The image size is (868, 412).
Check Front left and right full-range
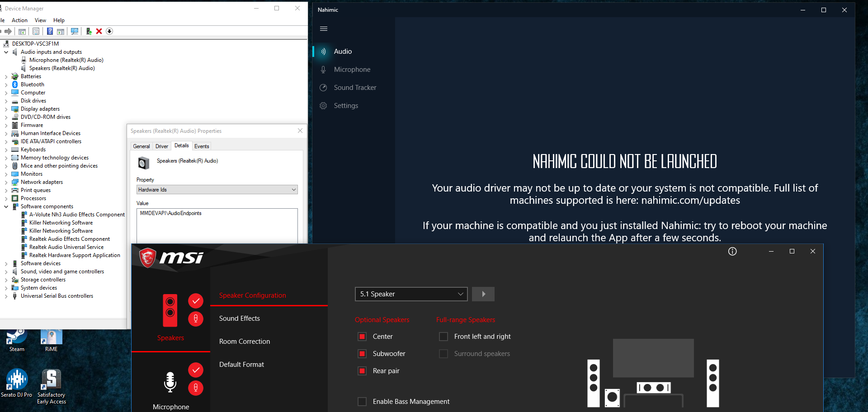point(443,337)
